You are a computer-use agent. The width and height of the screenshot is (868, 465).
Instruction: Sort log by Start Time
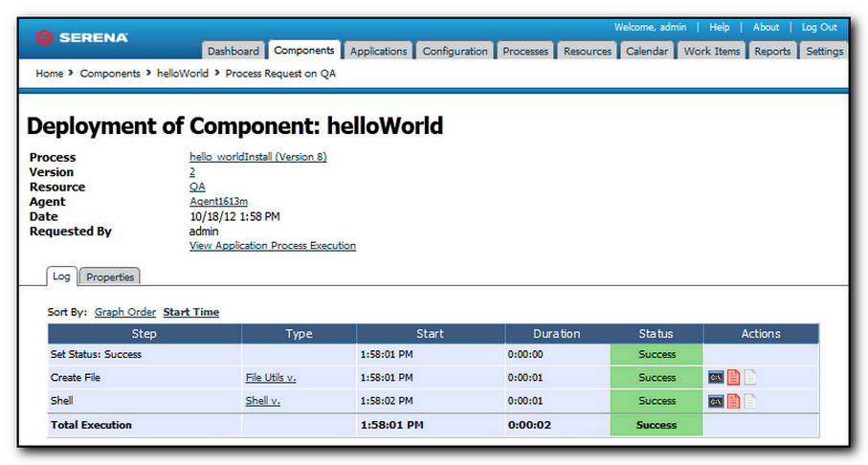[x=191, y=312]
